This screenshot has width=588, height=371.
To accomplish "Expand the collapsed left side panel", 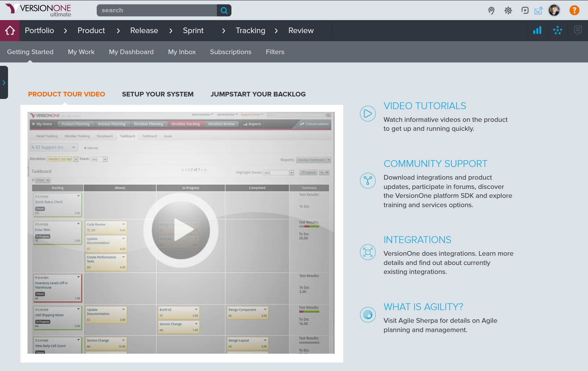I will click(x=4, y=83).
